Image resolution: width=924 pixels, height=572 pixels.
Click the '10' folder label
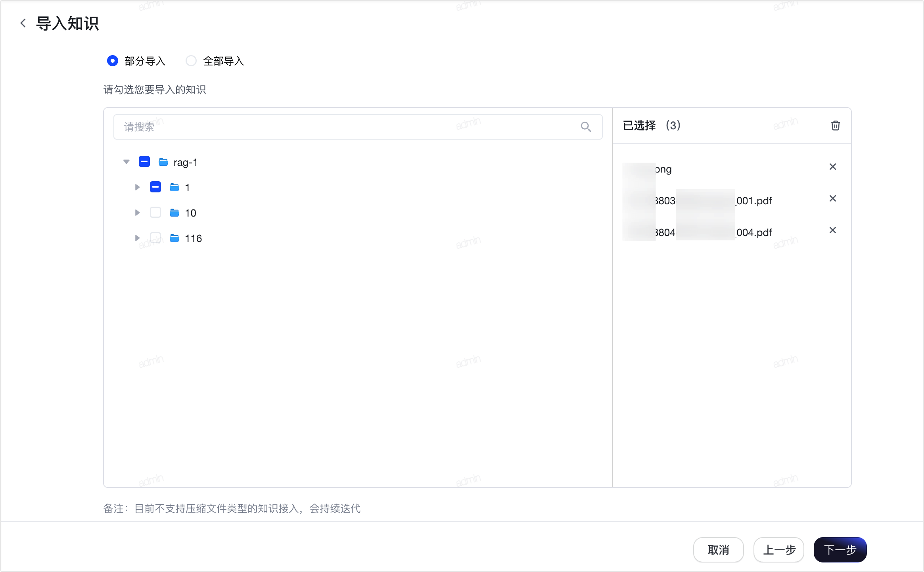tap(190, 213)
